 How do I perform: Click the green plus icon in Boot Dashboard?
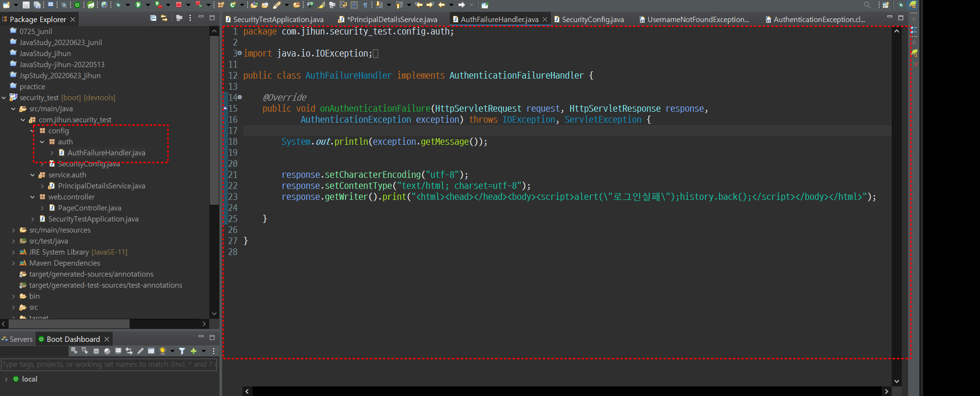(193, 351)
